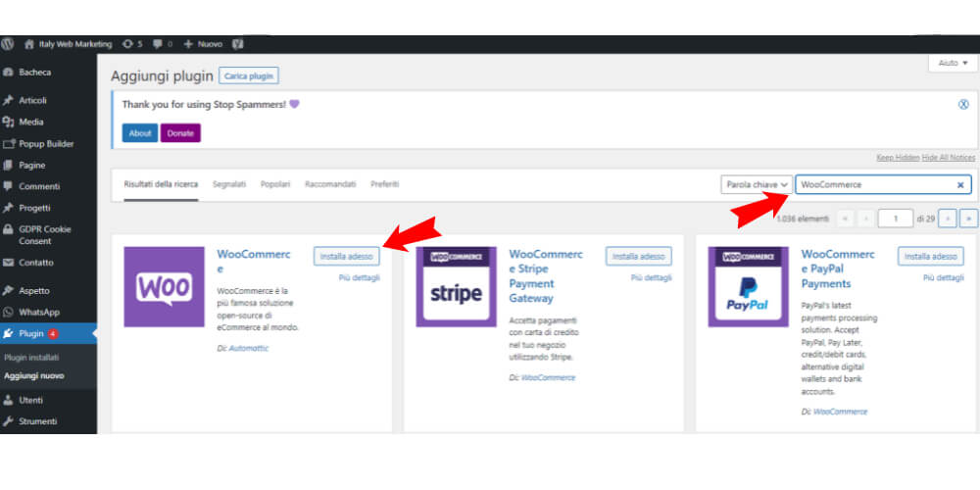The image size is (980, 490).
Task: Select Aggiungi nuovo submenu
Action: tap(33, 376)
